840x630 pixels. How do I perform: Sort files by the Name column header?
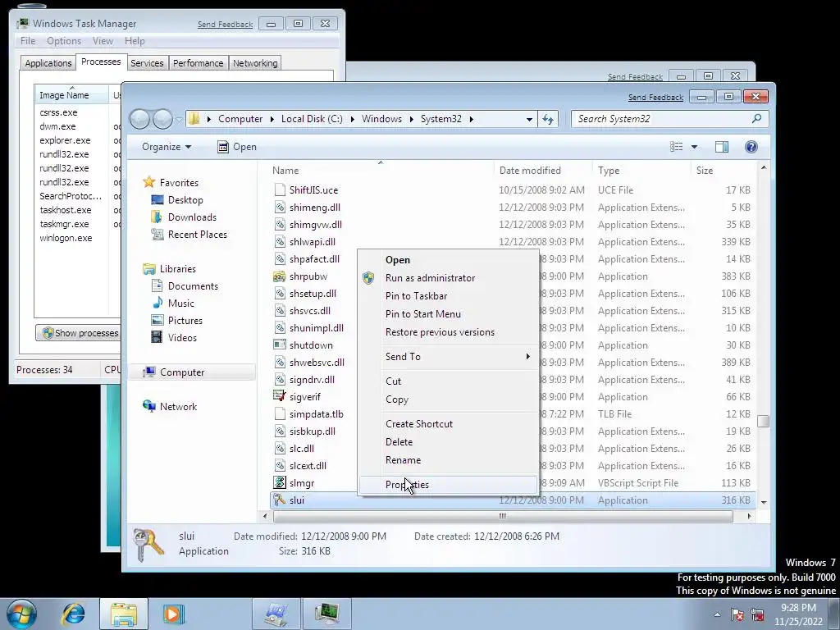tap(381, 171)
